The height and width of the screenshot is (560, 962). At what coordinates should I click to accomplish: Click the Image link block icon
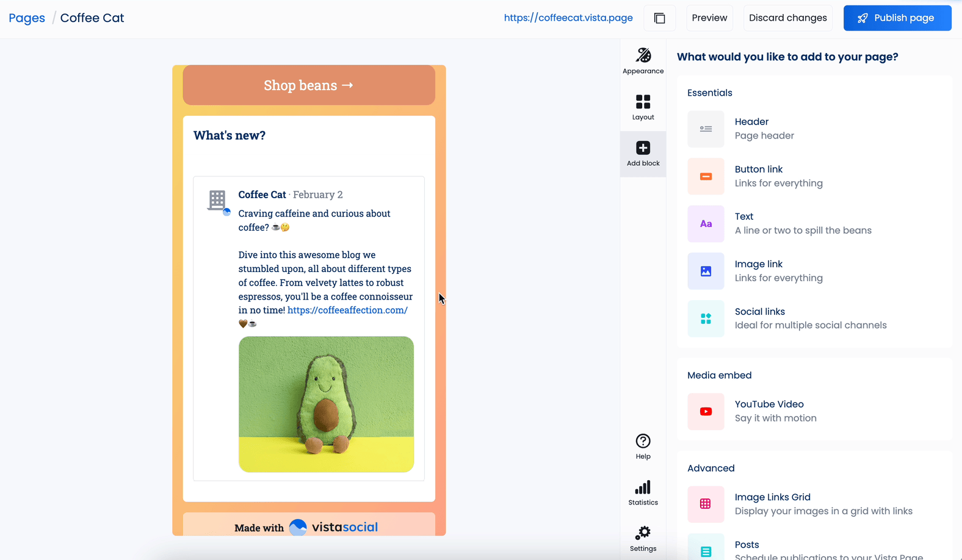pos(706,271)
